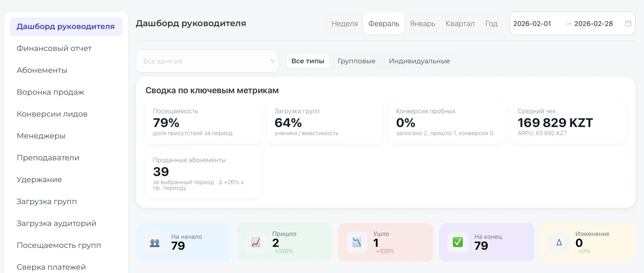This screenshot has height=273, width=644.
Task: Click the delta icon on 'Изменение' card
Action: pos(559,243)
